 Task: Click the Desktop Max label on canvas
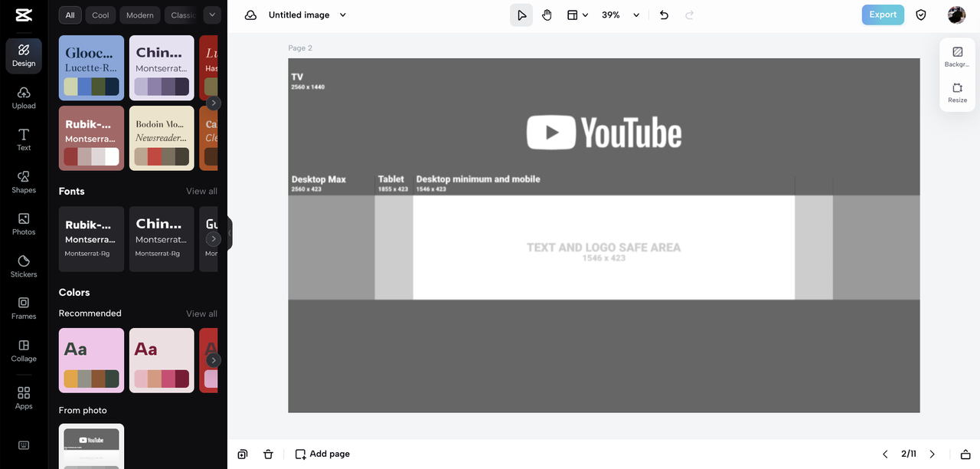(318, 179)
